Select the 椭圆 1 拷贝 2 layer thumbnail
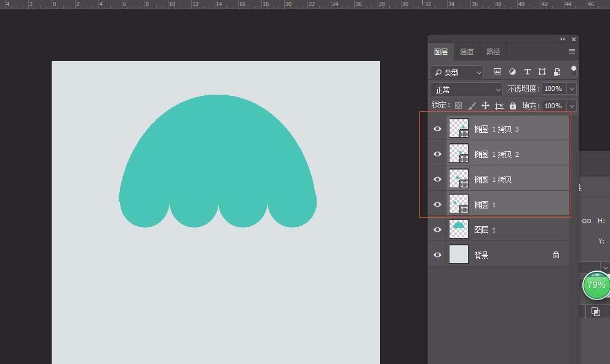The image size is (610, 364). (459, 154)
